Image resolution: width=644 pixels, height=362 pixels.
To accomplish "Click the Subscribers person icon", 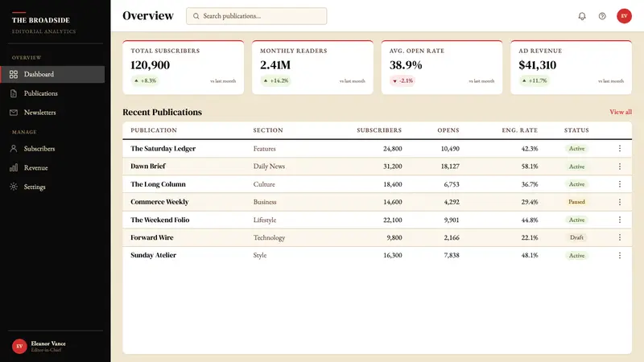I will coord(14,149).
